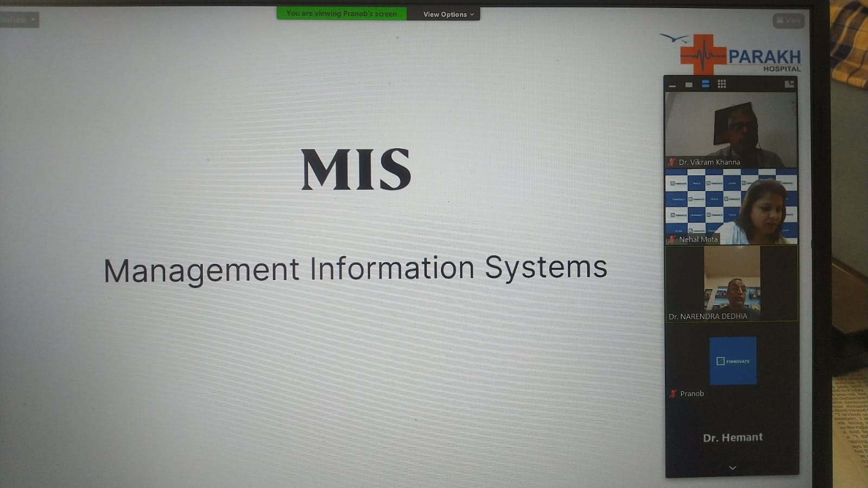Click the muted mic icon beside Dr. Vikram Khanna
This screenshot has width=868, height=488.
671,162
